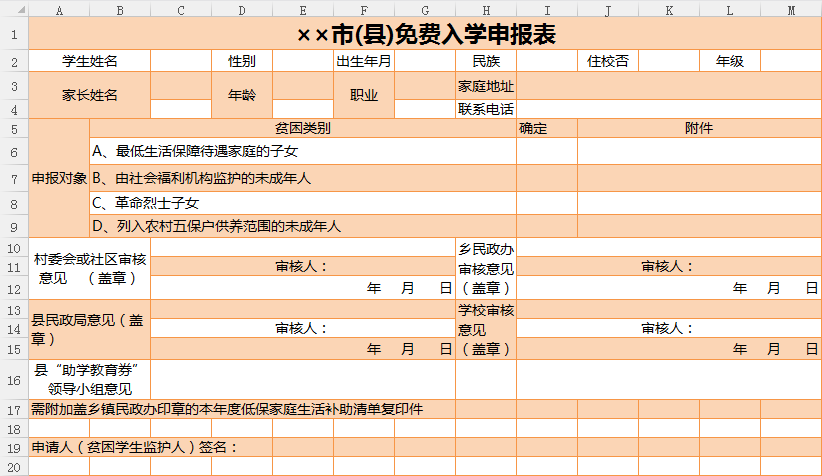Select the 申报对象 merged cell
This screenshot has width=822, height=476.
59,178
